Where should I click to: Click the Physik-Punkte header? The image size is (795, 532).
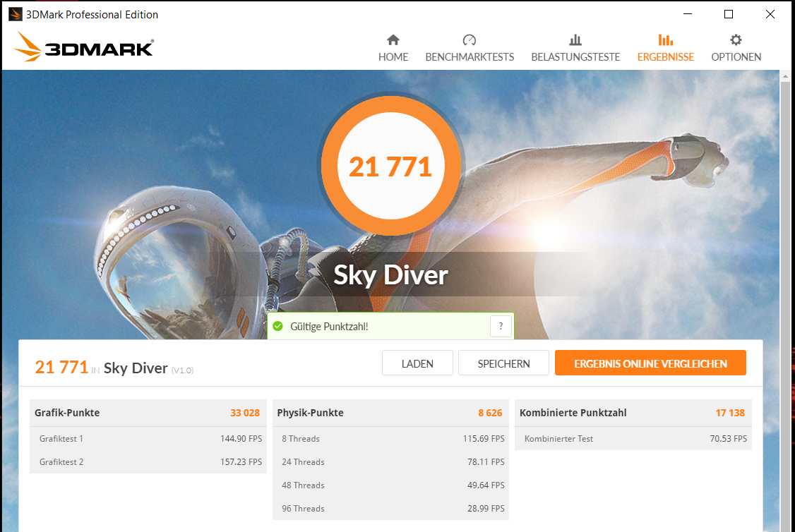(x=390, y=413)
